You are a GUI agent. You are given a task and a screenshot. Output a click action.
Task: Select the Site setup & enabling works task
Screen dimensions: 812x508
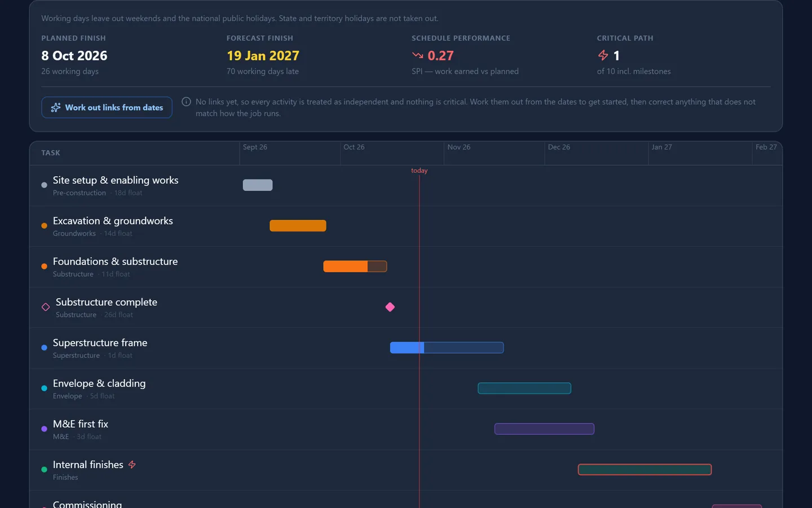[116, 180]
